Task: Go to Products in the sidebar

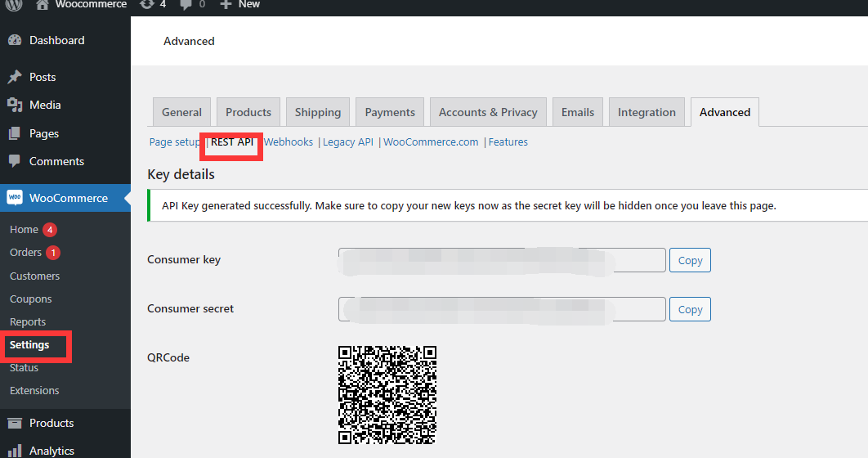Action: (51, 423)
